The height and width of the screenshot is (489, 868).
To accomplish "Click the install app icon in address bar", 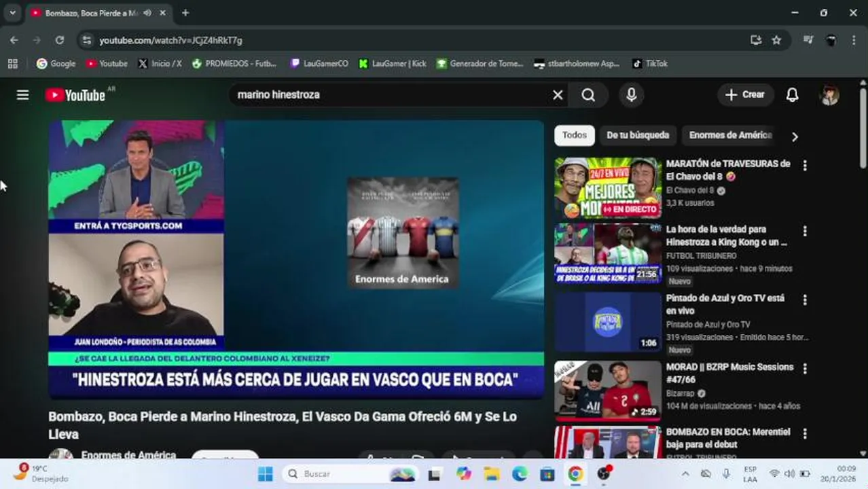I will click(x=756, y=40).
